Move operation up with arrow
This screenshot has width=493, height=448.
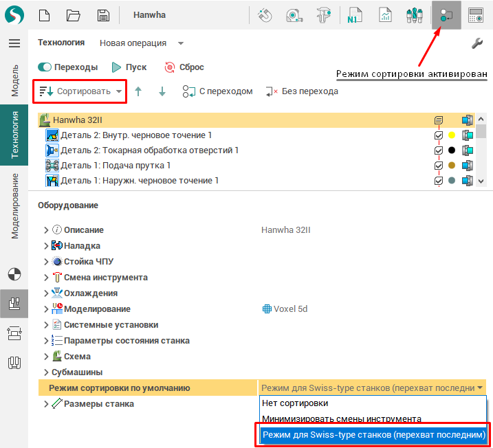(x=138, y=91)
